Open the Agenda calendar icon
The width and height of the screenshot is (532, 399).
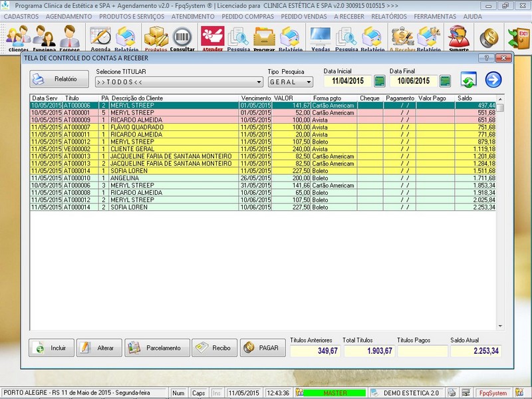(x=100, y=38)
